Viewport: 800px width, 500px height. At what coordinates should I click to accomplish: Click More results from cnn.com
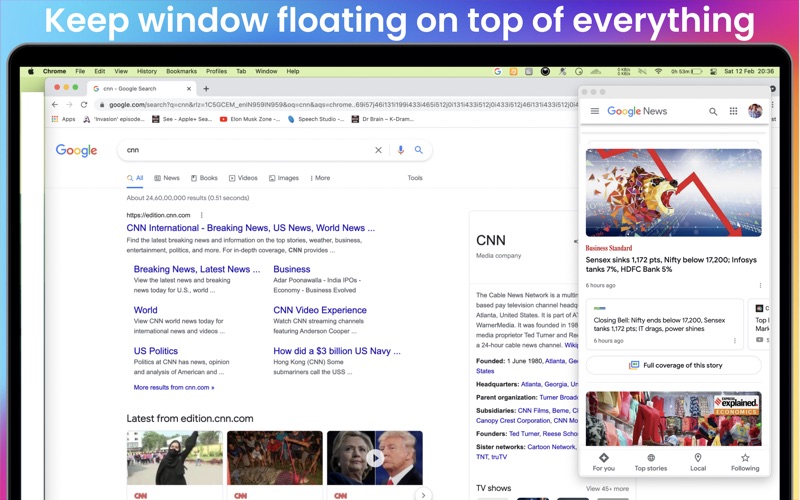pyautogui.click(x=173, y=388)
